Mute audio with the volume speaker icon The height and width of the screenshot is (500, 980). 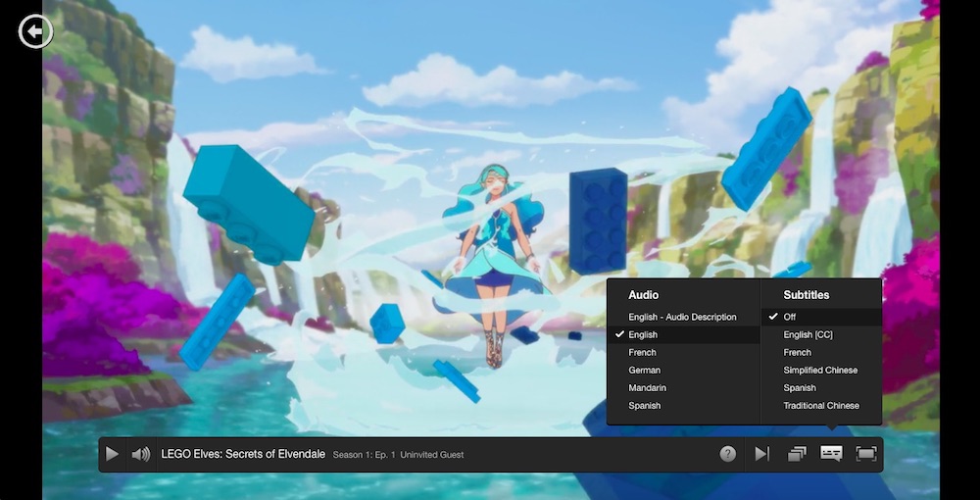(141, 454)
